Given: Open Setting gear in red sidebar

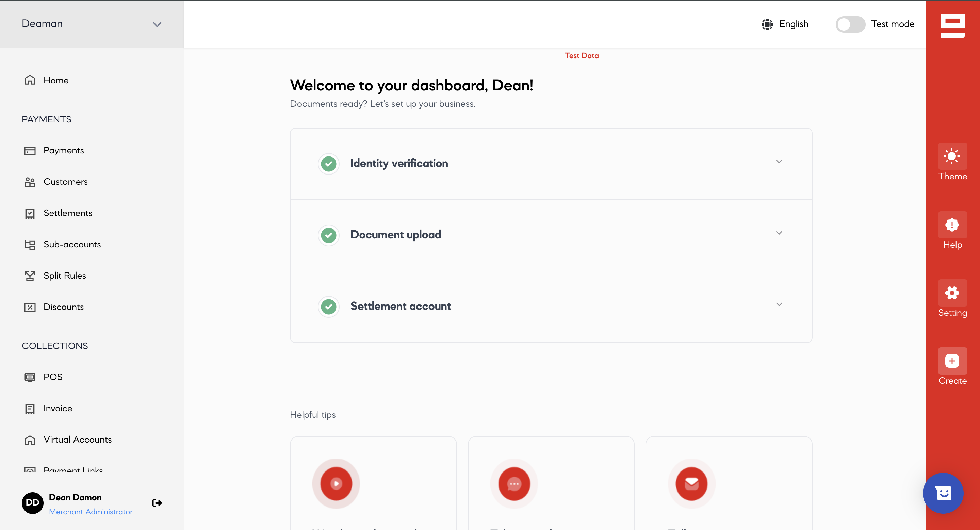Looking at the screenshot, I should [x=952, y=293].
